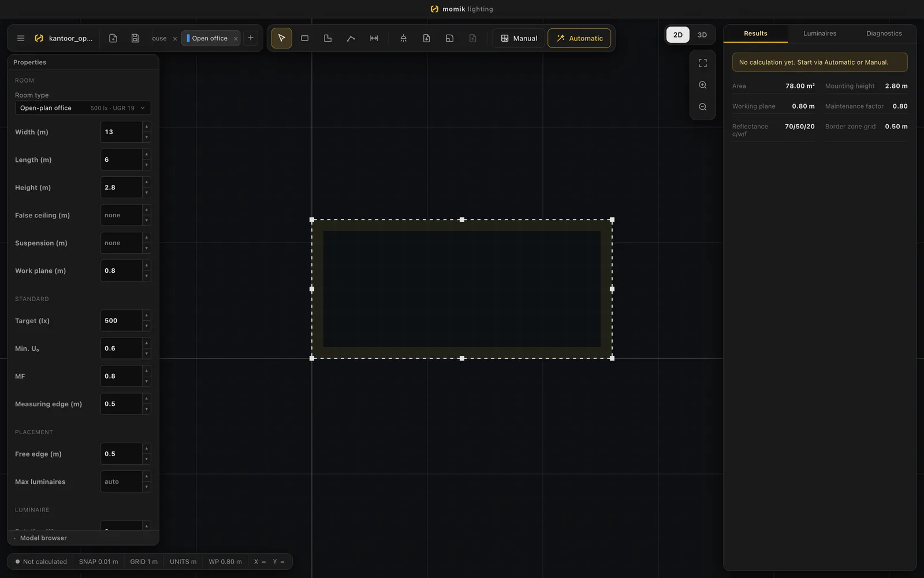This screenshot has height=578, width=924.
Task: Click the Length input field
Action: click(x=121, y=160)
